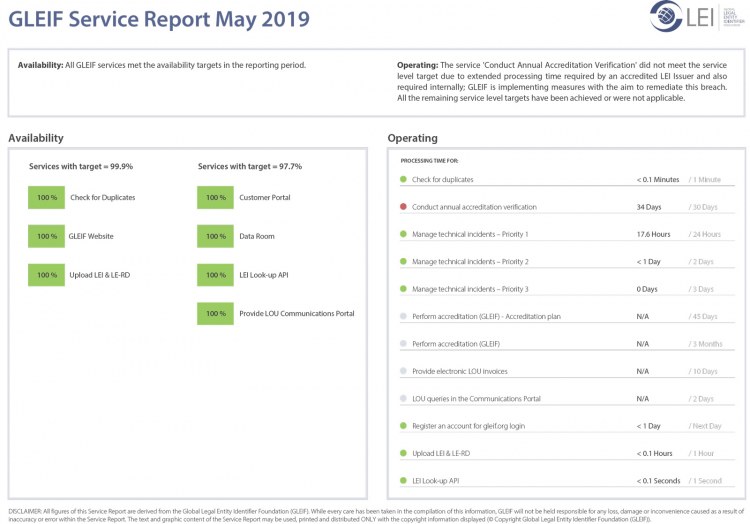The image size is (750, 524).
Task: Click grey dot for LOU queries in Communications Portal
Action: [x=403, y=398]
